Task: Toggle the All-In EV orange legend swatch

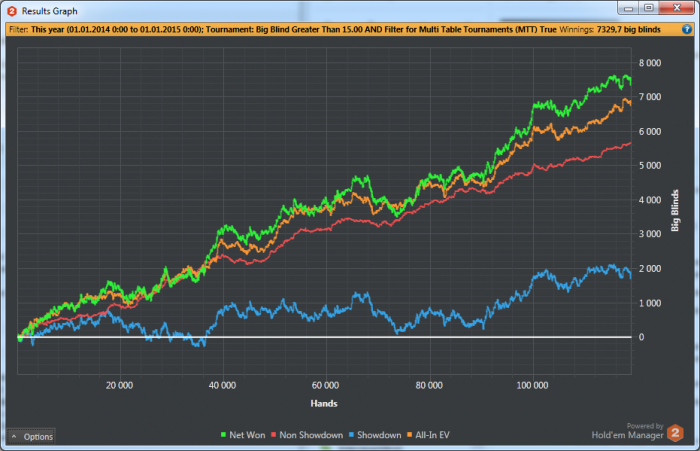Action: coord(409,435)
